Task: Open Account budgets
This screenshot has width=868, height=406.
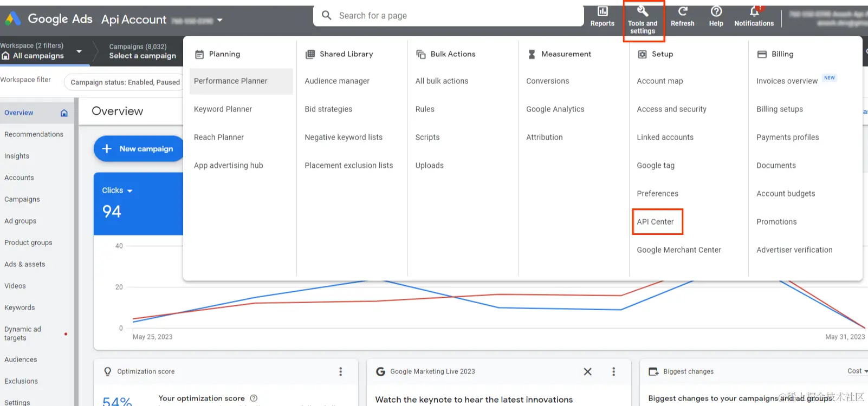Action: 786,194
